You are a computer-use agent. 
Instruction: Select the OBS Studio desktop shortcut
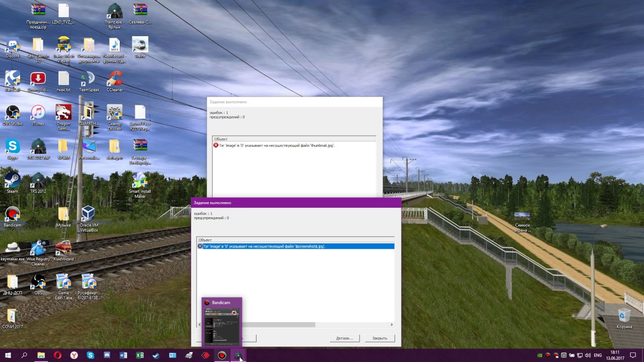[13, 115]
